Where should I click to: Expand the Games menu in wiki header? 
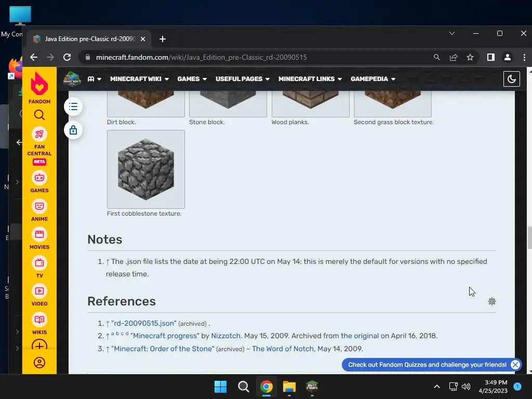192,79
